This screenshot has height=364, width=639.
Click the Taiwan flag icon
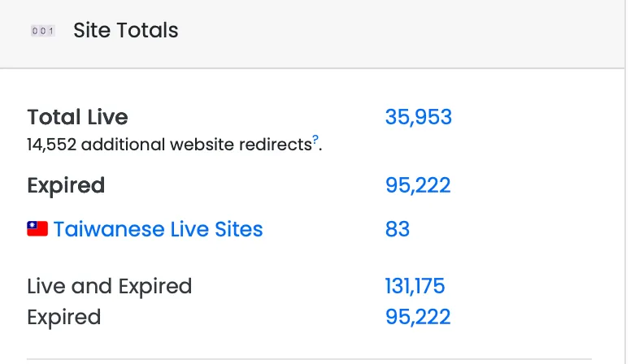click(x=37, y=229)
